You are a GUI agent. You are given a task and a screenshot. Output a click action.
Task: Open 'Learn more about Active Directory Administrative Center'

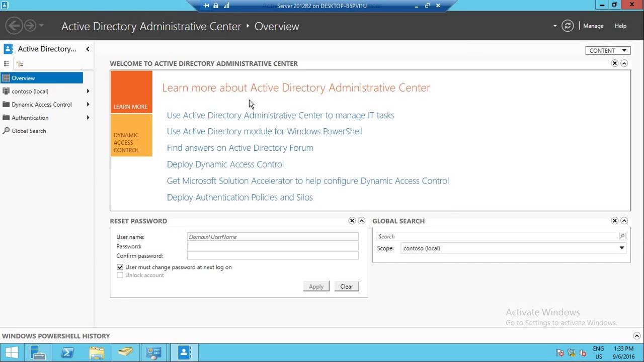point(296,87)
